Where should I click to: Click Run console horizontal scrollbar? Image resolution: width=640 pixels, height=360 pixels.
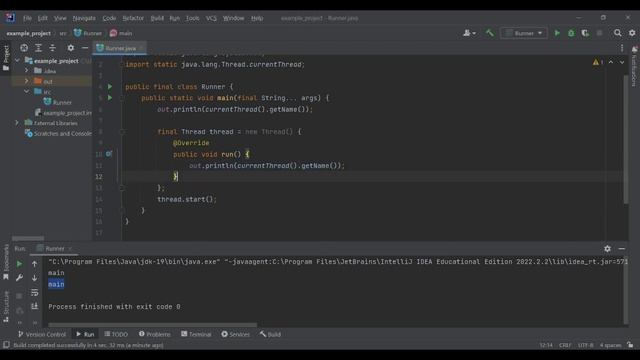152,325
